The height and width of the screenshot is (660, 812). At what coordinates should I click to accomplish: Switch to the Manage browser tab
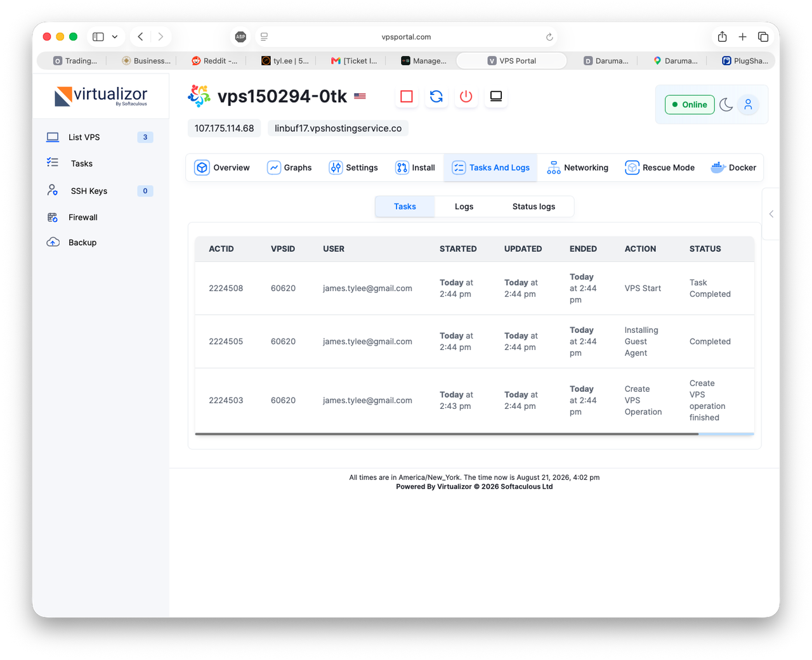(x=423, y=61)
